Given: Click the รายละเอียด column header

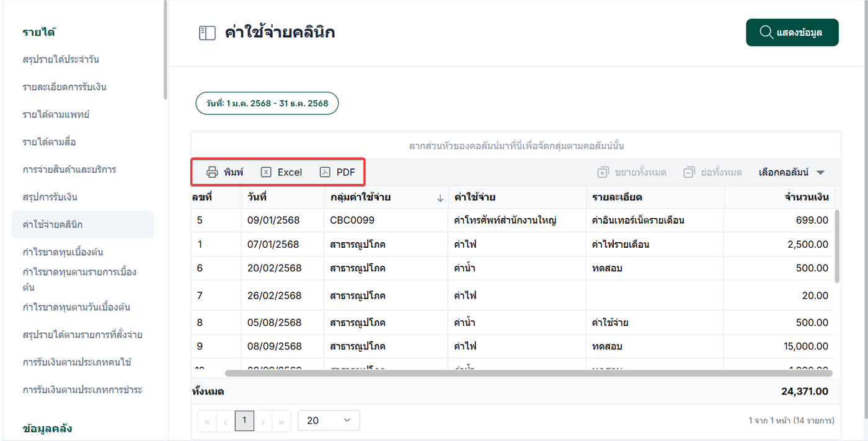Looking at the screenshot, I should point(655,197).
